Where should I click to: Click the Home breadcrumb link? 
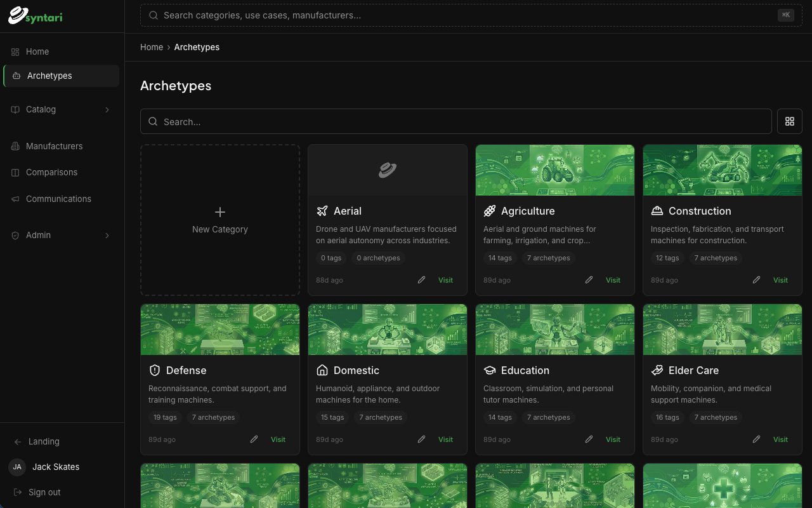(x=152, y=47)
